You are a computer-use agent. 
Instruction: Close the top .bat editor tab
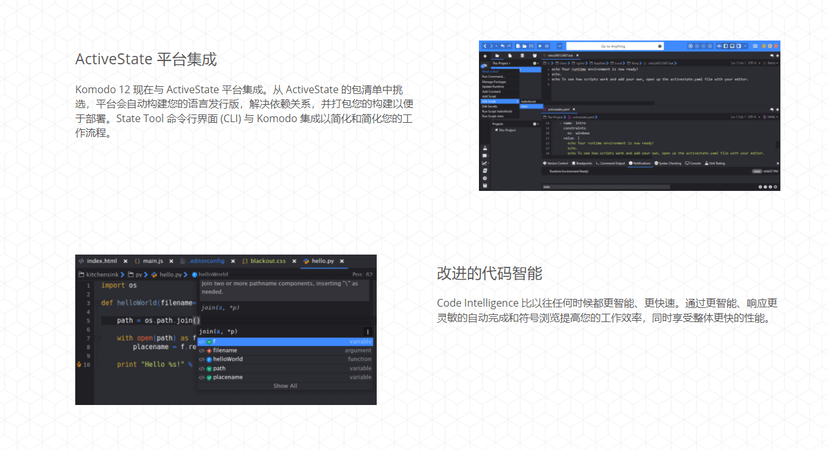[x=577, y=55]
